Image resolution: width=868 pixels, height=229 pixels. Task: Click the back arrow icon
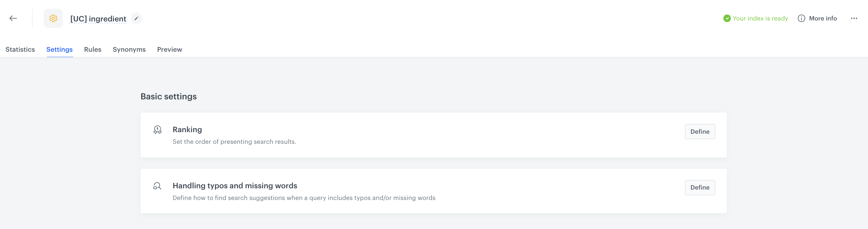click(x=13, y=19)
